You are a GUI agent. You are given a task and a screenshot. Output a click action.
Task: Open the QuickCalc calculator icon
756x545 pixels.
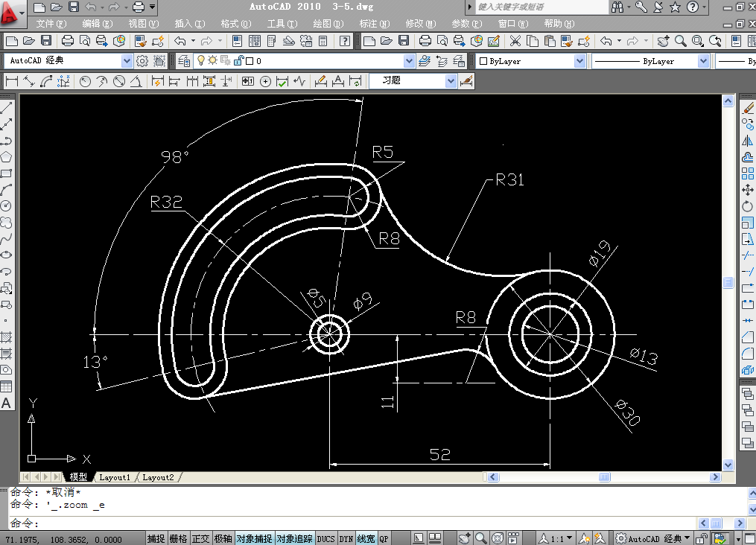[x=323, y=41]
